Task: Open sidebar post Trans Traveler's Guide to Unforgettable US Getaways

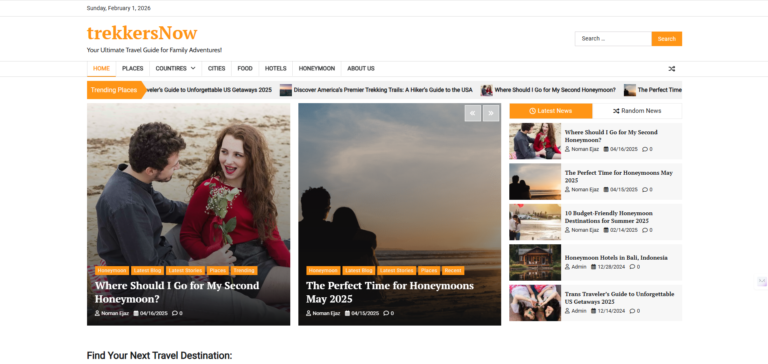Action: click(x=620, y=298)
